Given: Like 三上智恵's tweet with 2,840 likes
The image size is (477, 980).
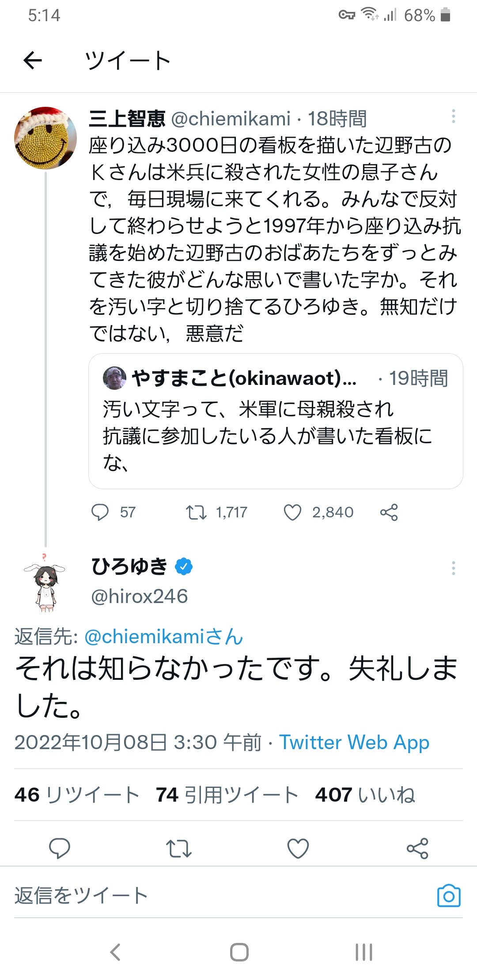Looking at the screenshot, I should [x=292, y=513].
